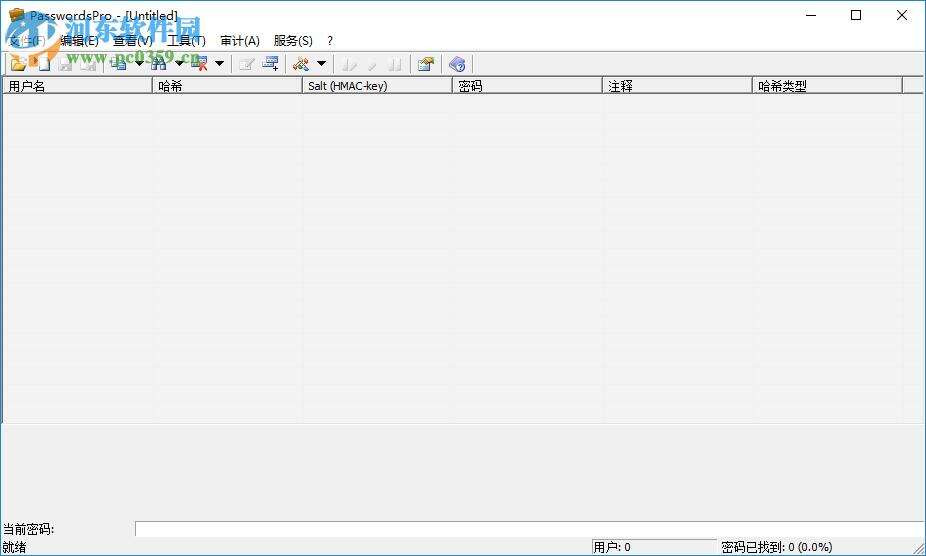The image size is (926, 556).
Task: Click the Open file folder icon
Action: pyautogui.click(x=18, y=64)
